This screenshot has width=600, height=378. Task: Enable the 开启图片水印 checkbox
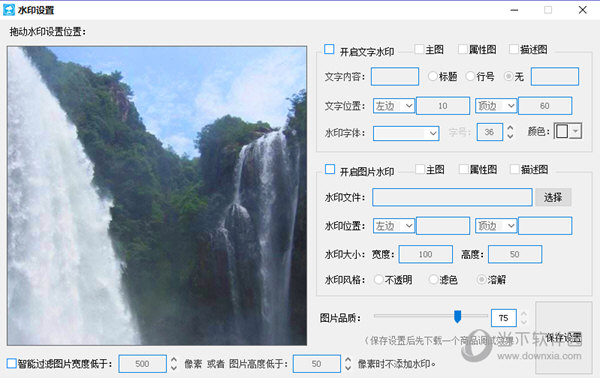330,169
